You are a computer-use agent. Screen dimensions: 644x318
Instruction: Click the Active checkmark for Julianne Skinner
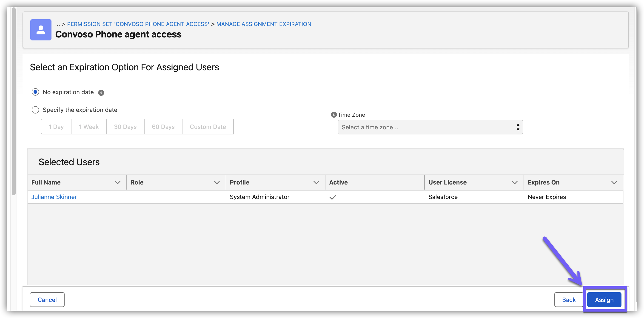pyautogui.click(x=333, y=197)
